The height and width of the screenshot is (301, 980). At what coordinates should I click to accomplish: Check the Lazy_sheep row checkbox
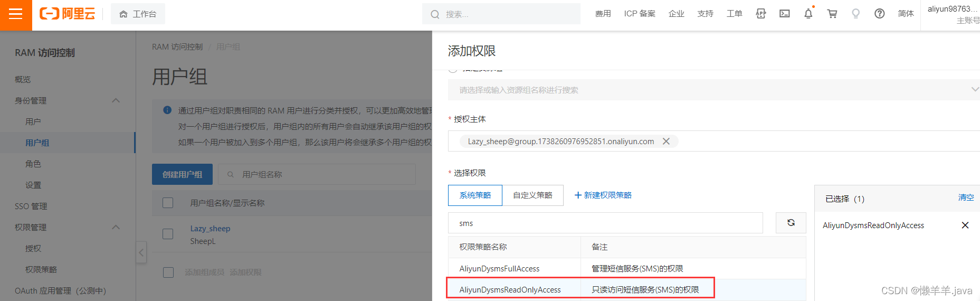click(168, 234)
